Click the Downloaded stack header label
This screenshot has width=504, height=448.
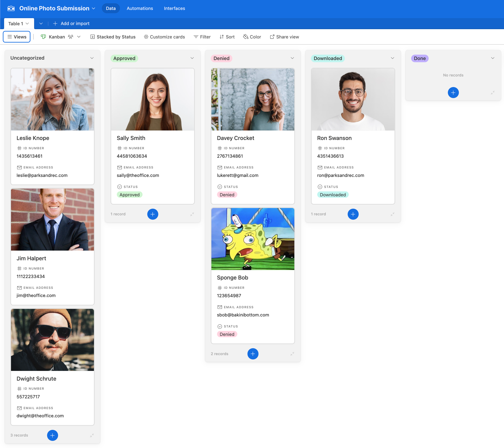click(328, 58)
